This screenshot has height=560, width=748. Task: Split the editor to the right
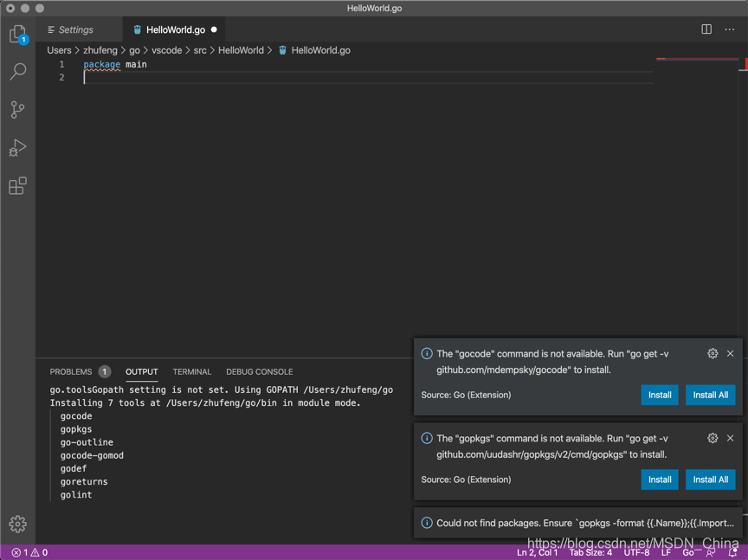tap(706, 29)
